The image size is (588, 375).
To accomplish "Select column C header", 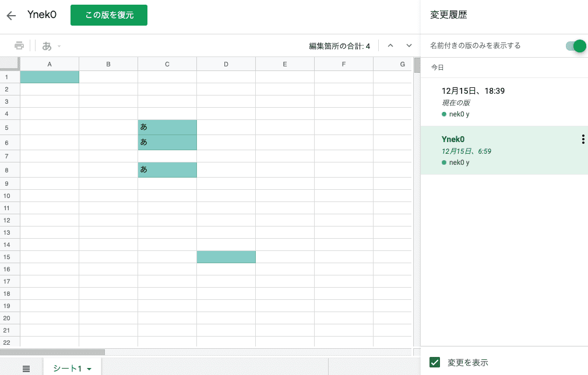I will click(167, 64).
